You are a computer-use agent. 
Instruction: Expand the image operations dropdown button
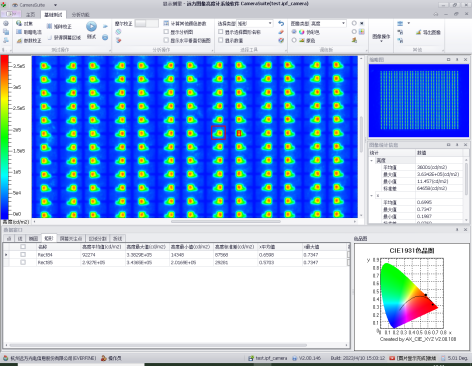pyautogui.click(x=381, y=37)
